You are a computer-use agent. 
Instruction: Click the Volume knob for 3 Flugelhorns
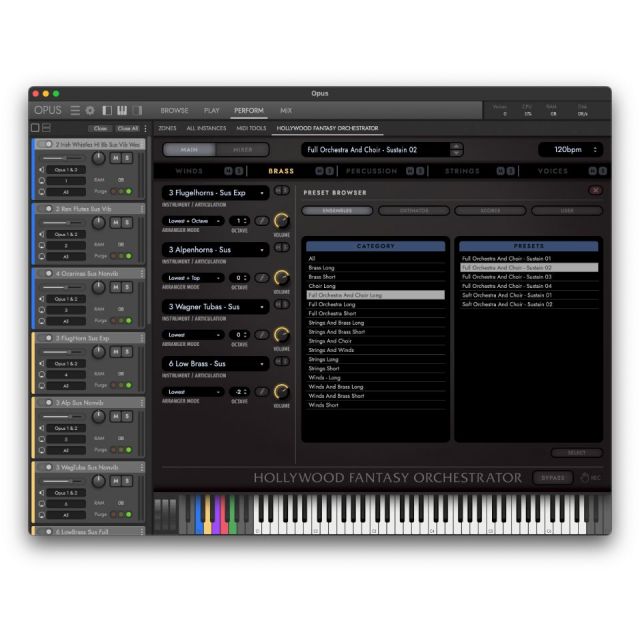[x=282, y=221]
